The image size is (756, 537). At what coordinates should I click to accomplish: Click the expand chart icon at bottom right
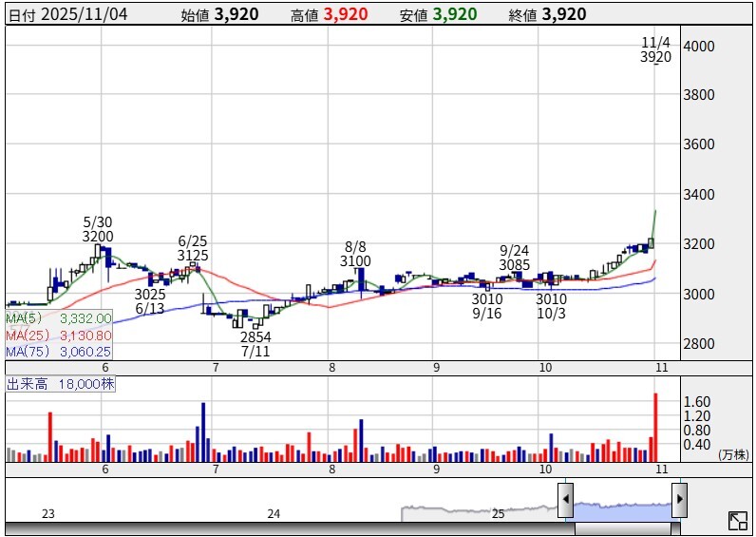[737, 520]
